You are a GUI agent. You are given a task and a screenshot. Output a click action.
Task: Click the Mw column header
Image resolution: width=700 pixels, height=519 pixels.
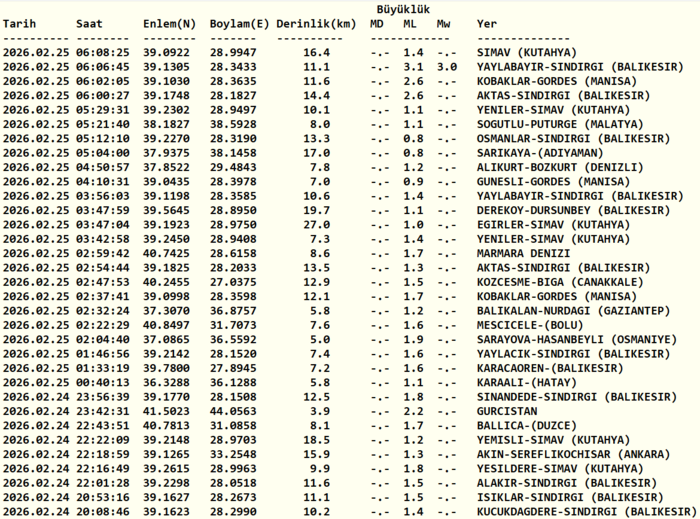tap(443, 23)
